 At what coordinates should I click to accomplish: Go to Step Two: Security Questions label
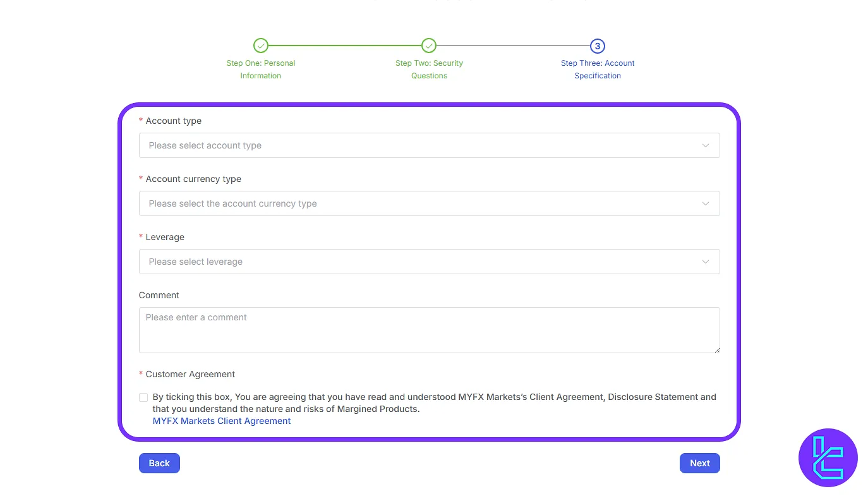click(x=429, y=70)
